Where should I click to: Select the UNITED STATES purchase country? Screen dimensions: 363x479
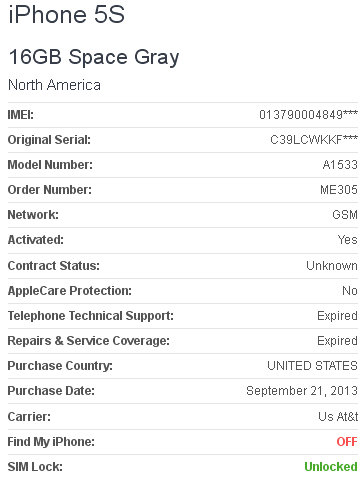[x=312, y=366]
